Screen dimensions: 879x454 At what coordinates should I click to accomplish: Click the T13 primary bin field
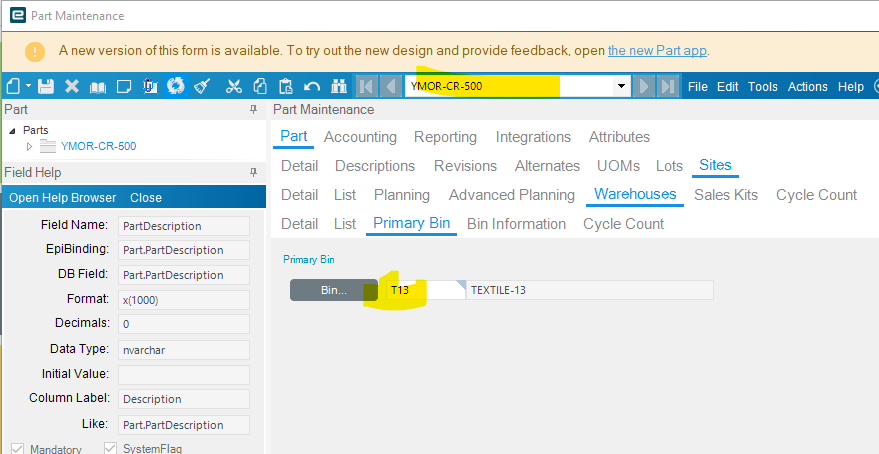[x=426, y=290]
